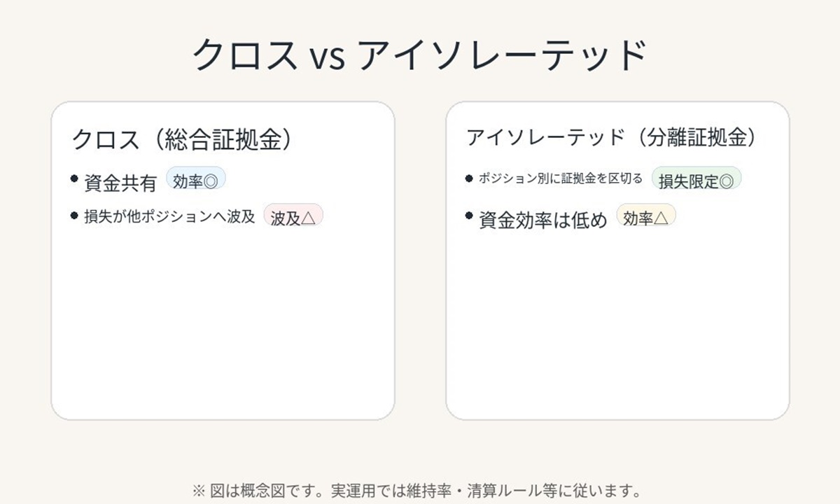The width and height of the screenshot is (840, 504).
Task: Click the 損失が他ポジションへ波及 text
Action: [x=170, y=217]
